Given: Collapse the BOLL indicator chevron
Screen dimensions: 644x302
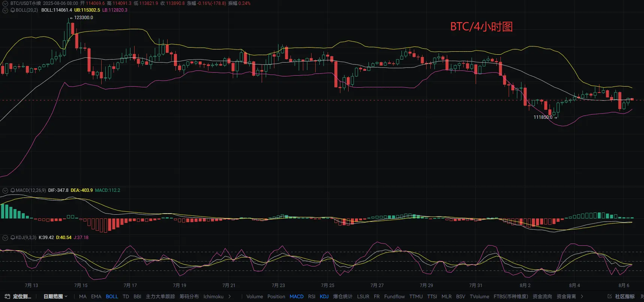Looking at the screenshot, I should click(5, 10).
